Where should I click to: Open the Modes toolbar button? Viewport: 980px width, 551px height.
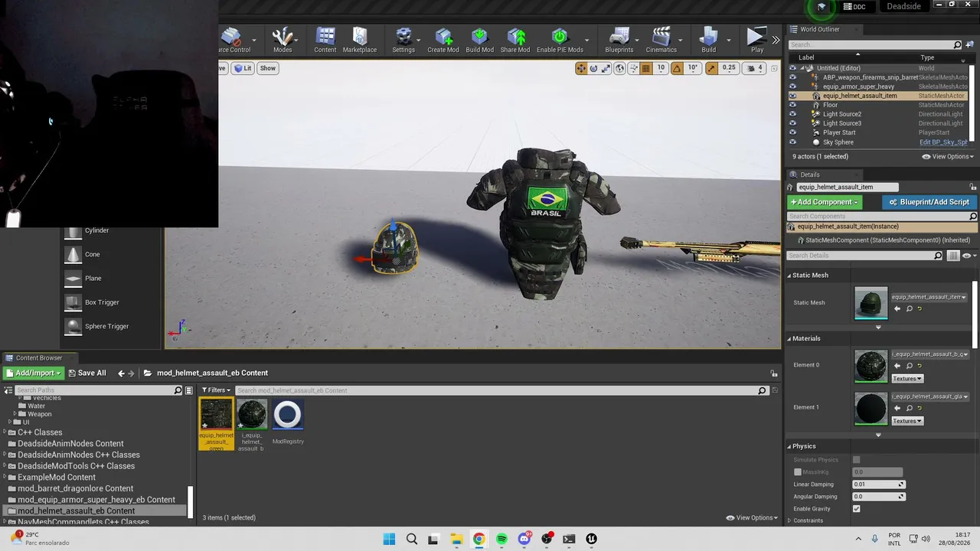point(283,40)
